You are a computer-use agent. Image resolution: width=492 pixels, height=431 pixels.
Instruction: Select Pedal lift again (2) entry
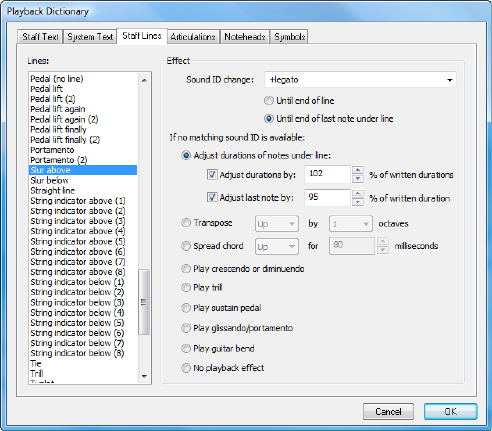tap(83, 119)
